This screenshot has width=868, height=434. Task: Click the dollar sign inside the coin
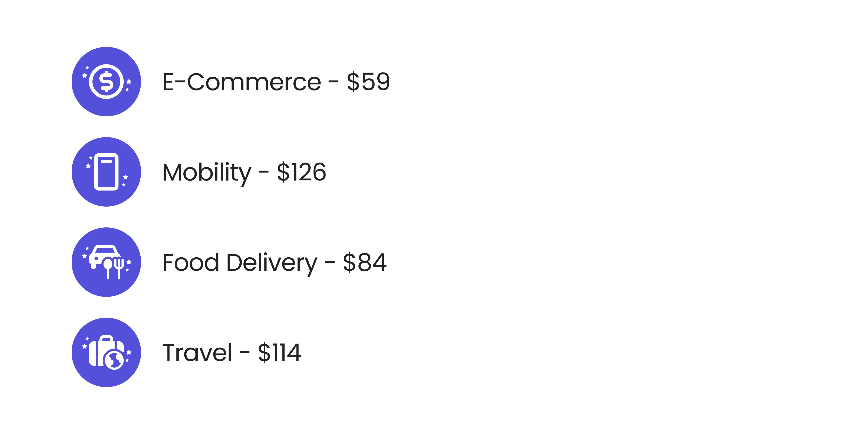tap(107, 82)
